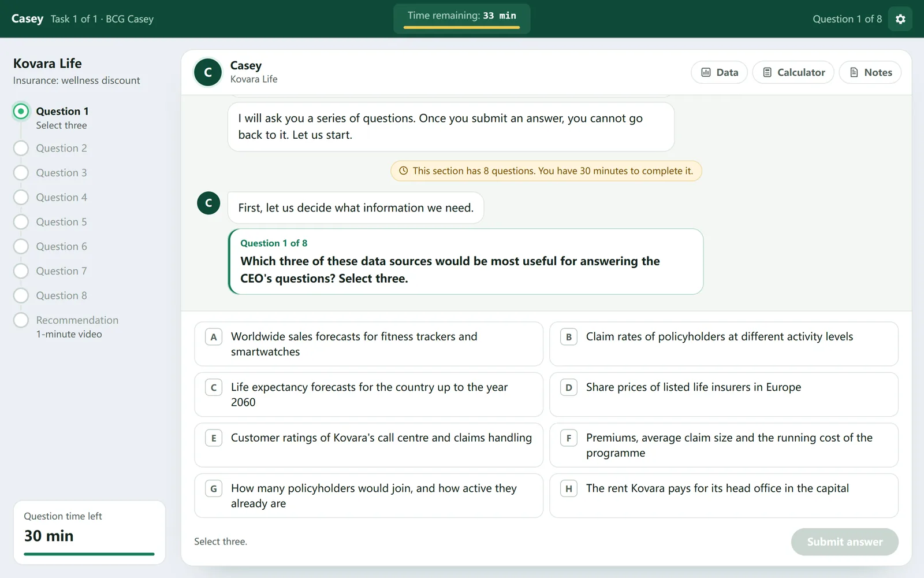Image resolution: width=924 pixels, height=578 pixels.
Task: Open the Calculator tool
Action: pos(793,72)
